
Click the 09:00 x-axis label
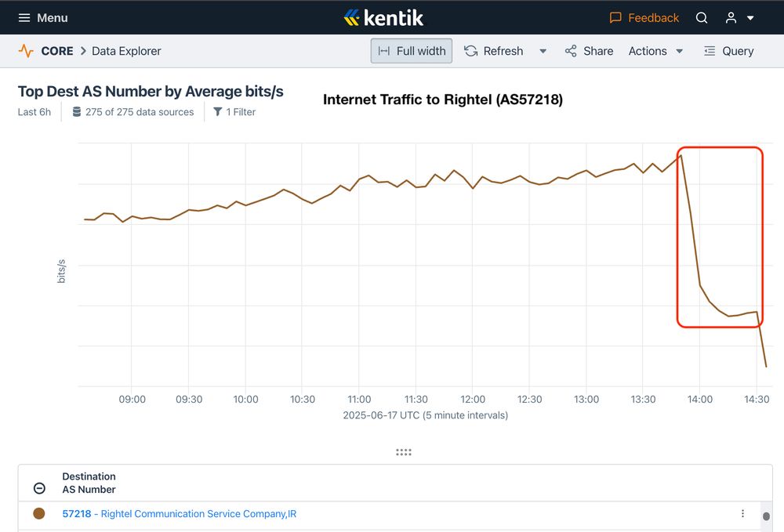[x=132, y=399]
